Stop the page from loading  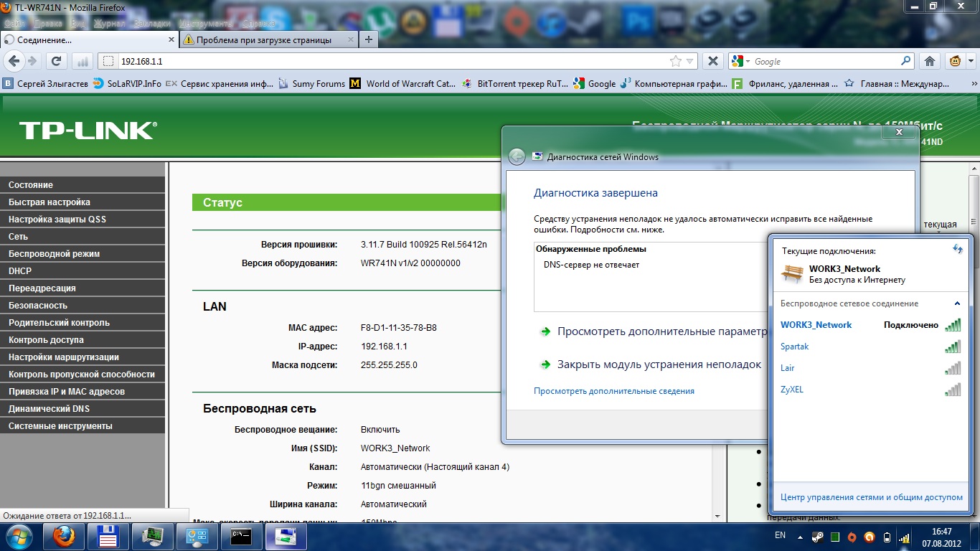712,61
